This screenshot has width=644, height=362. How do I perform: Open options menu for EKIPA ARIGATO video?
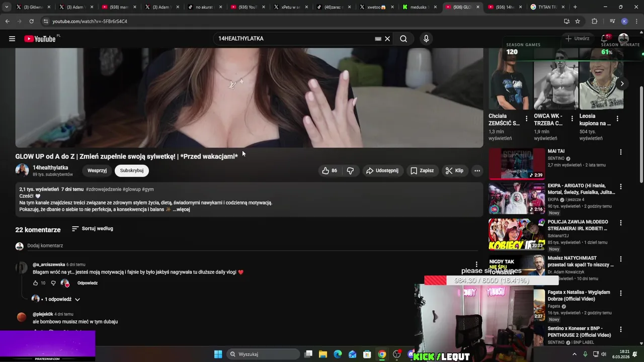621,187
